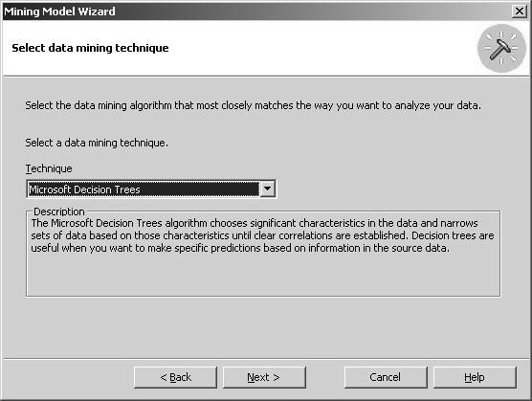Image resolution: width=532 pixels, height=401 pixels.
Task: Open Help for this wizard page
Action: click(x=475, y=377)
